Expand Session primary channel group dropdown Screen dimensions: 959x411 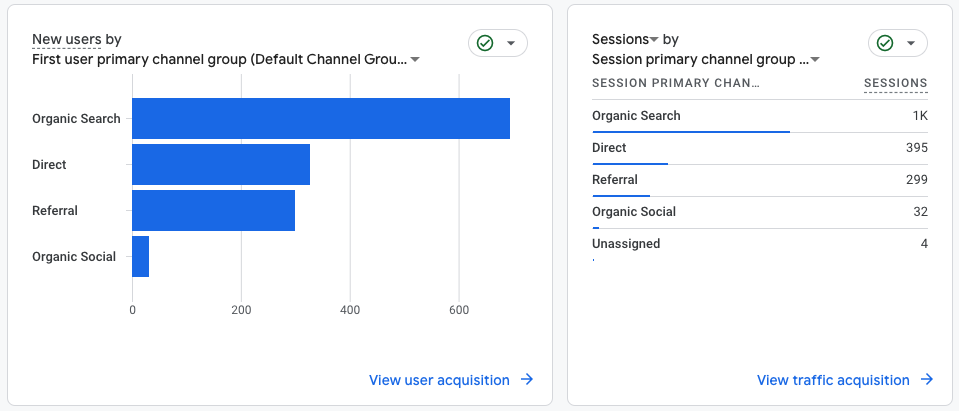pyautogui.click(x=815, y=60)
